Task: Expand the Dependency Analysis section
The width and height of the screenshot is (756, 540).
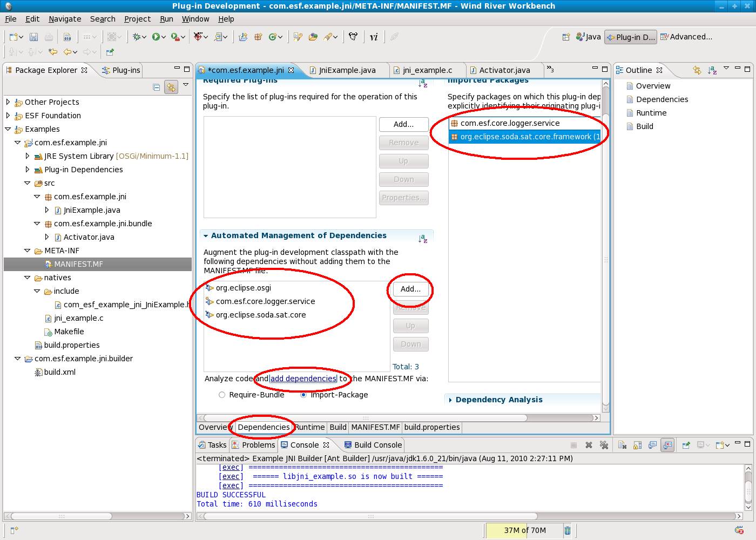Action: [450, 400]
